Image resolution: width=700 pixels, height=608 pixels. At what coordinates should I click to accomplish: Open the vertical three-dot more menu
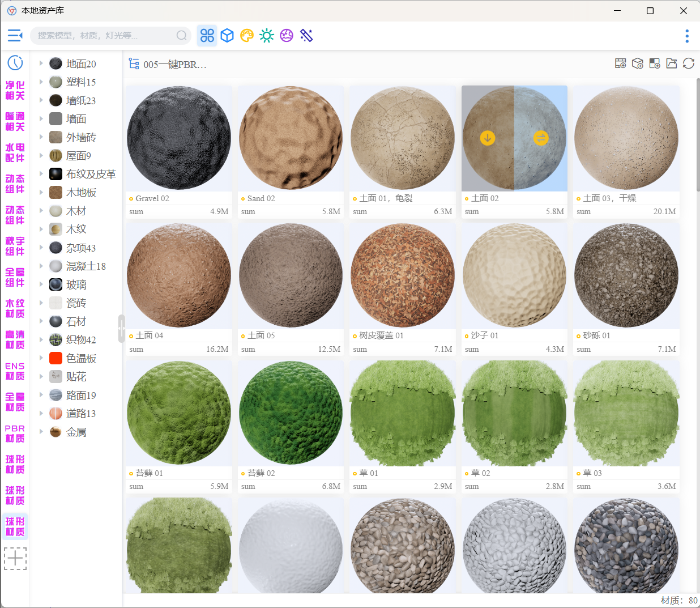tap(687, 36)
